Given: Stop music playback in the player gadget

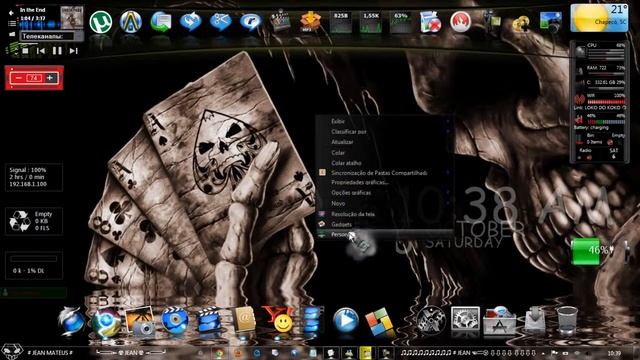Looking at the screenshot, I should tap(25, 51).
